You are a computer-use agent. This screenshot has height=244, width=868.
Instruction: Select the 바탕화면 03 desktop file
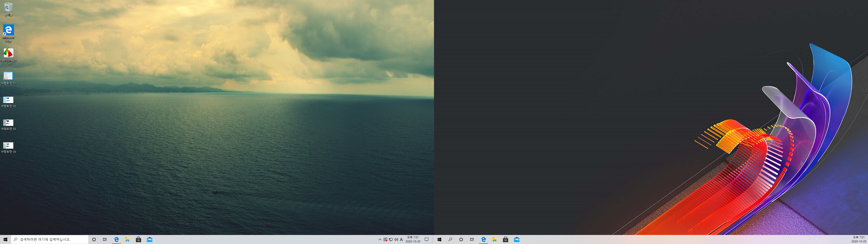point(8,123)
